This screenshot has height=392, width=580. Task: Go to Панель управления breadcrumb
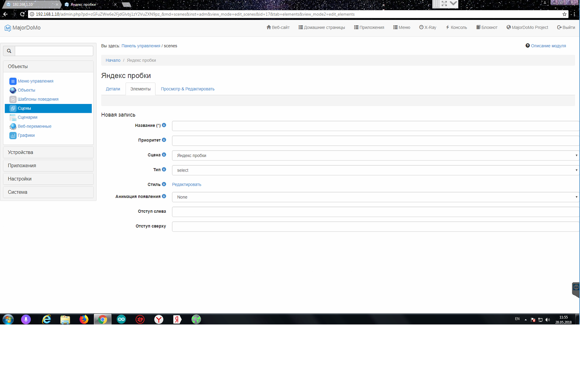[x=141, y=46]
